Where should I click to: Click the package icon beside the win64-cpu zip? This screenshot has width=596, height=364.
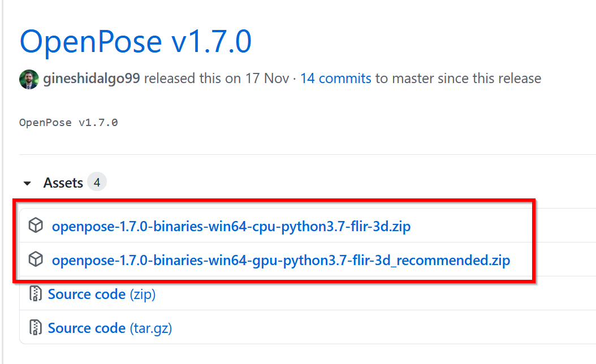click(x=36, y=226)
